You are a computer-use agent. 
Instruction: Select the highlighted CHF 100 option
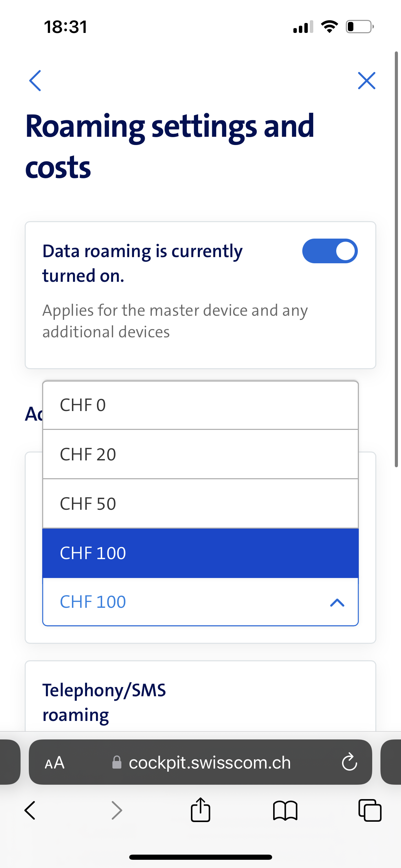coord(200,553)
